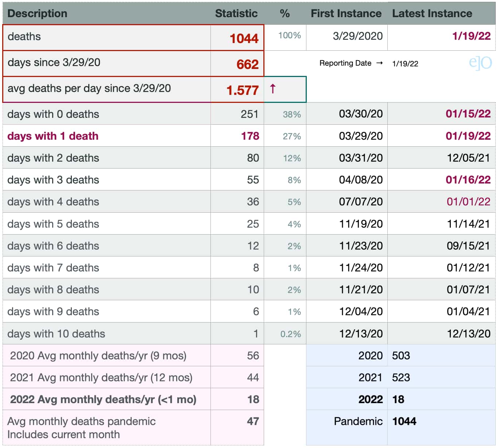
Task: Select the 'days with 8 deaths' label
Action: (53, 290)
